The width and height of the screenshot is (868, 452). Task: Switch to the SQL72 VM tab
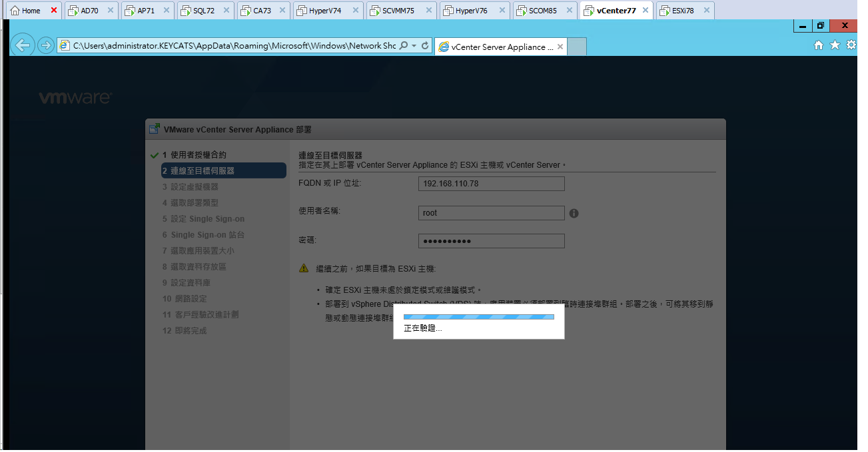pos(204,11)
